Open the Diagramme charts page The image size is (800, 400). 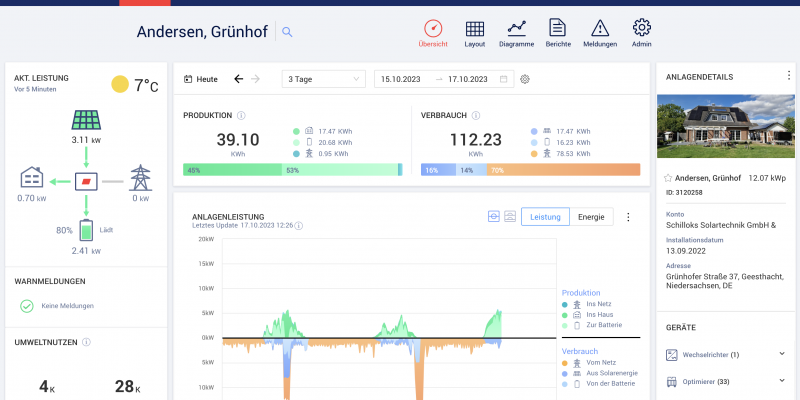516,30
